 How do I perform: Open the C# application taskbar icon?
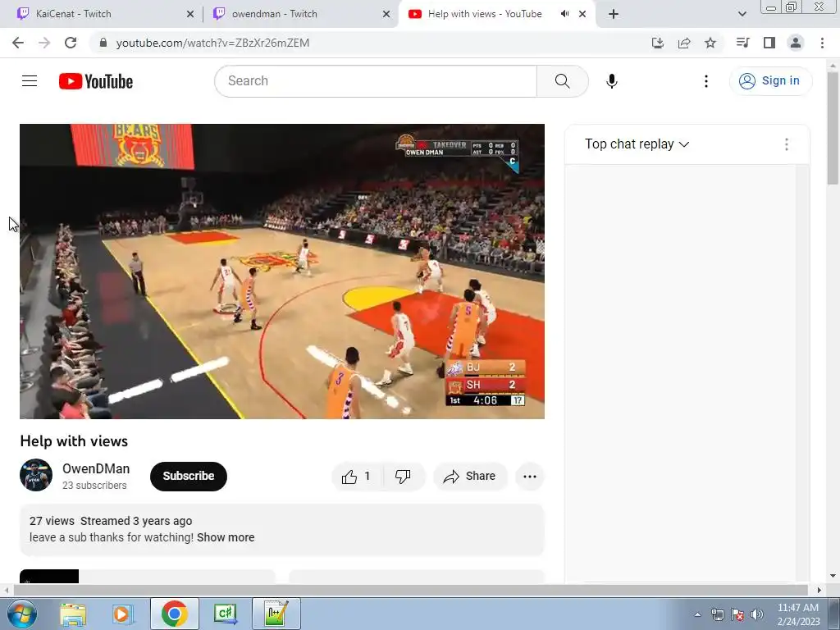tap(226, 614)
